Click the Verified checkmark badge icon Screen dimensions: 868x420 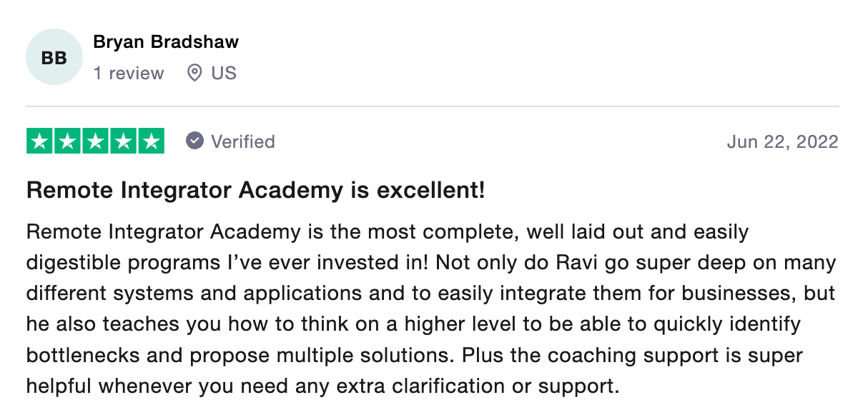pos(194,141)
